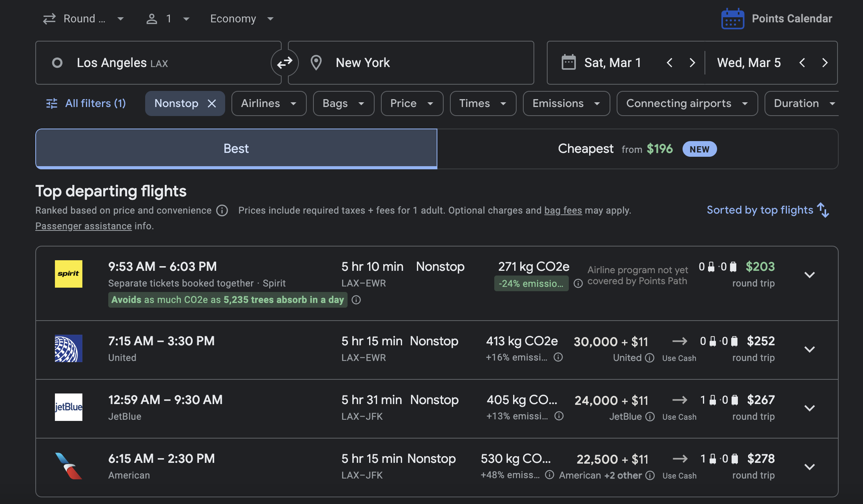This screenshot has width=863, height=504.
Task: Open Times filter dropdown
Action: pos(483,103)
